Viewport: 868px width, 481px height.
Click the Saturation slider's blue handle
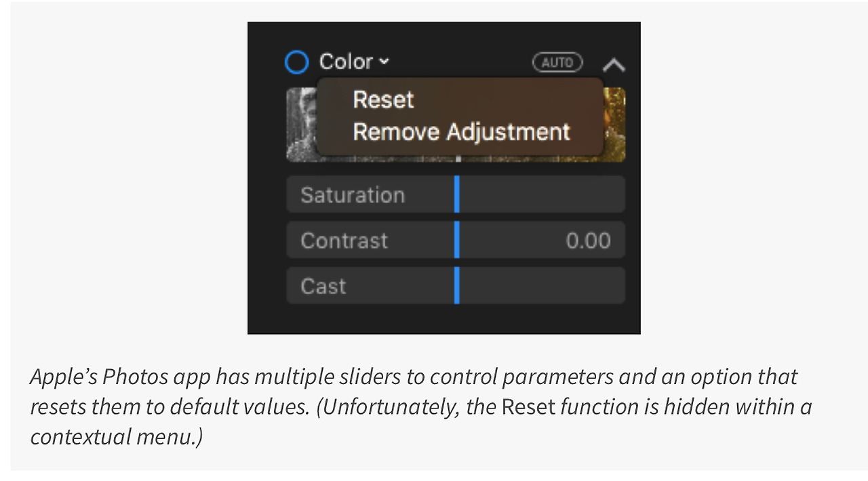[457, 194]
